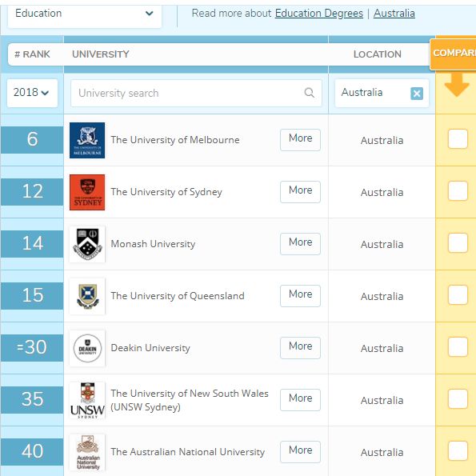Tick compare checkbox for University of Sydney
Image resolution: width=476 pixels, height=476 pixels.
(458, 190)
